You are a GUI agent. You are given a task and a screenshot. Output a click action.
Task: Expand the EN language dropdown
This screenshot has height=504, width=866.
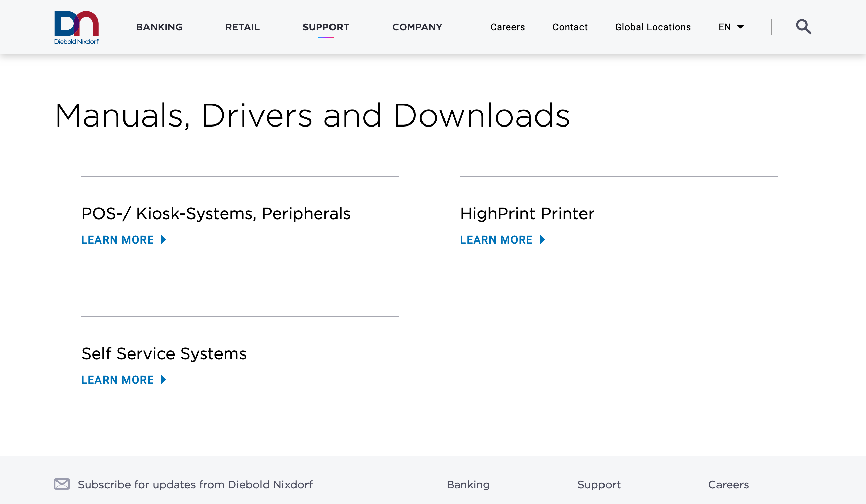(731, 27)
